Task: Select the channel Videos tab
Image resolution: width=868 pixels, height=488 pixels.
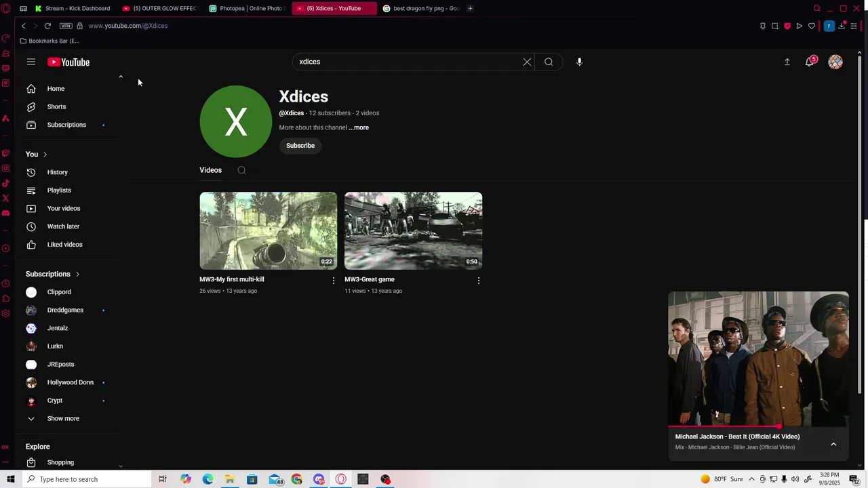Action: tap(210, 170)
